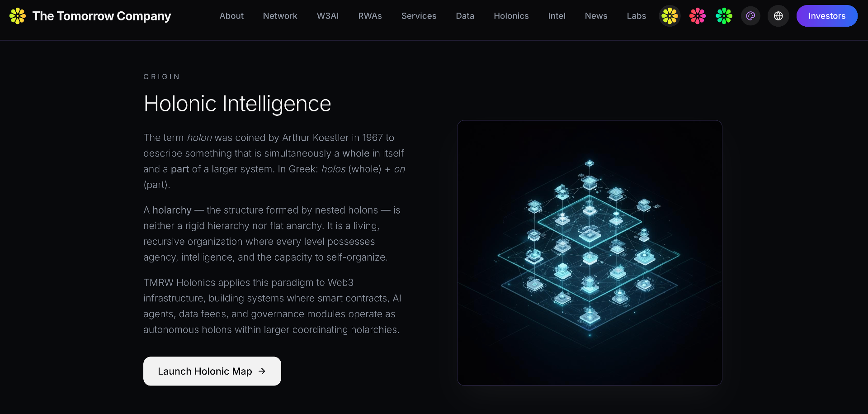Click the arrow on Launch Holonic Map
Image resolution: width=868 pixels, height=414 pixels.
pos(262,371)
